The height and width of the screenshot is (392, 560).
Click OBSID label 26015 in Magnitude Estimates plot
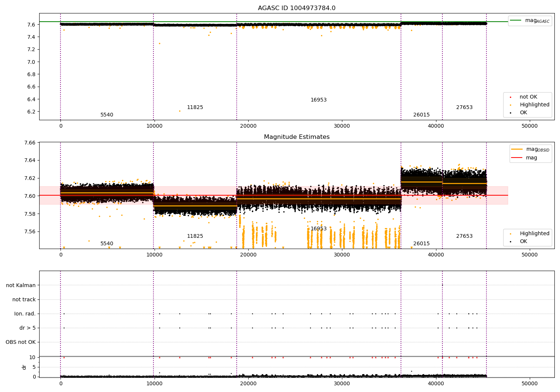[421, 244]
